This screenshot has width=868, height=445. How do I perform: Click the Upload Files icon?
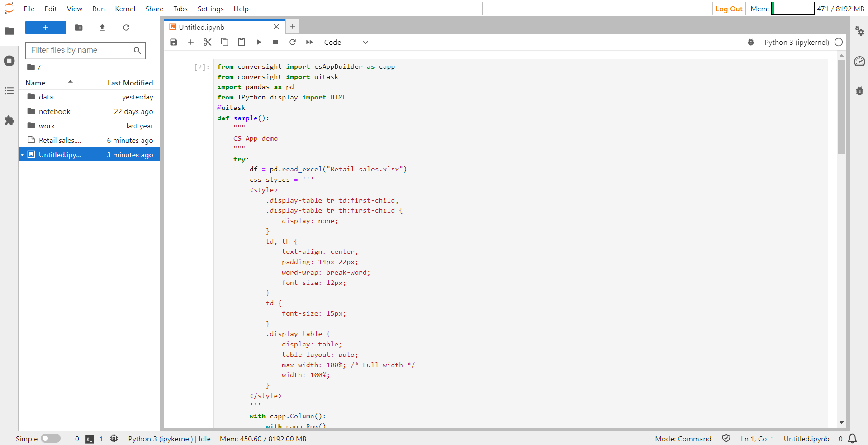[102, 28]
